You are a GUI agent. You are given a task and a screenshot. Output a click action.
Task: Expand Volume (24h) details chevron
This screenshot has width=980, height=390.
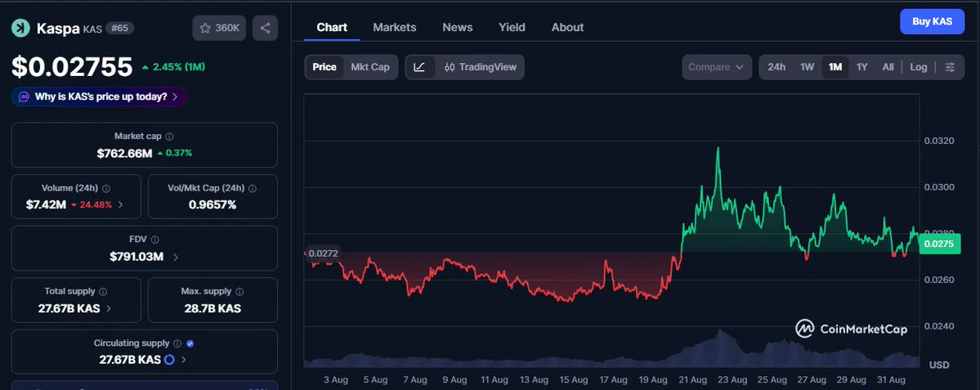pyautogui.click(x=121, y=204)
